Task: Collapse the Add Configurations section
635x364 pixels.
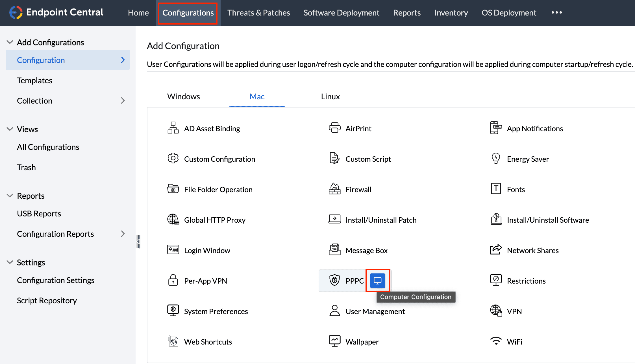Action: click(10, 42)
